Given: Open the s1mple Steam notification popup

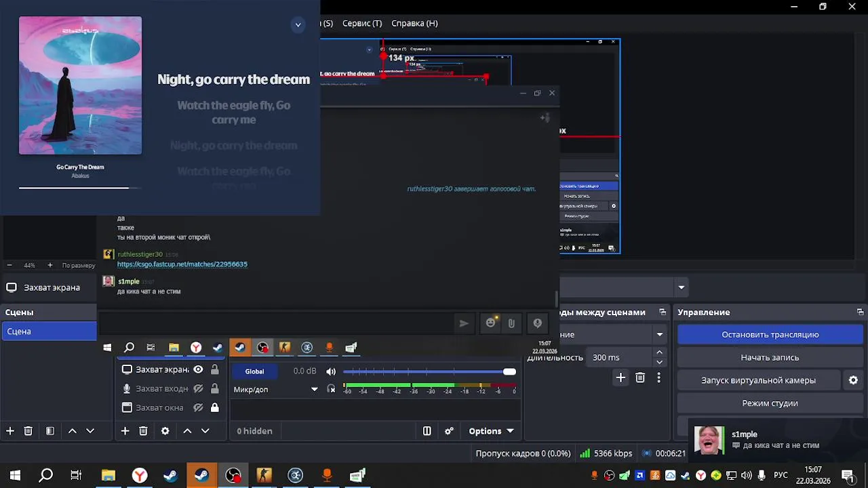Looking at the screenshot, I should [x=777, y=440].
